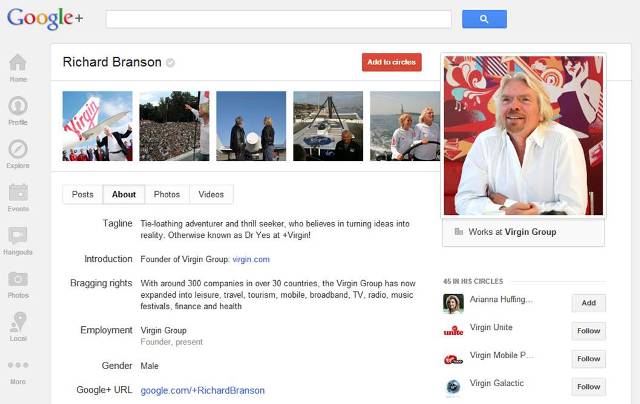The image size is (640, 404).
Task: Follow Virgin Galactic
Action: click(x=589, y=386)
